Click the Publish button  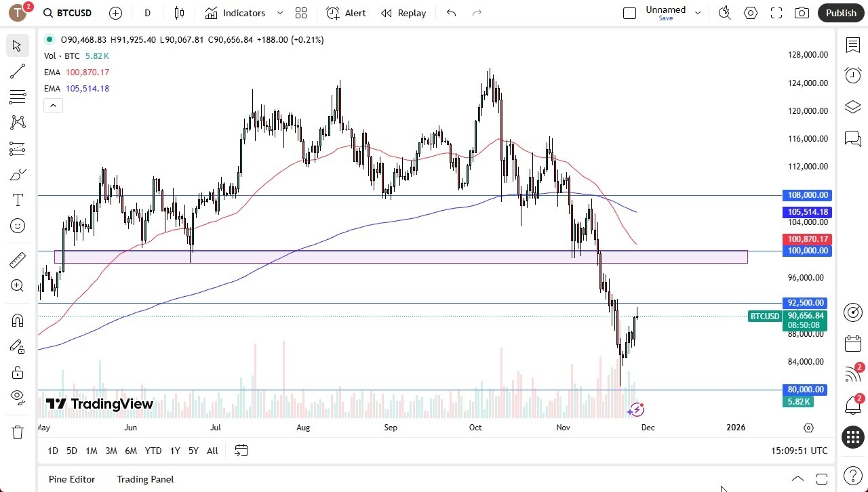click(841, 12)
